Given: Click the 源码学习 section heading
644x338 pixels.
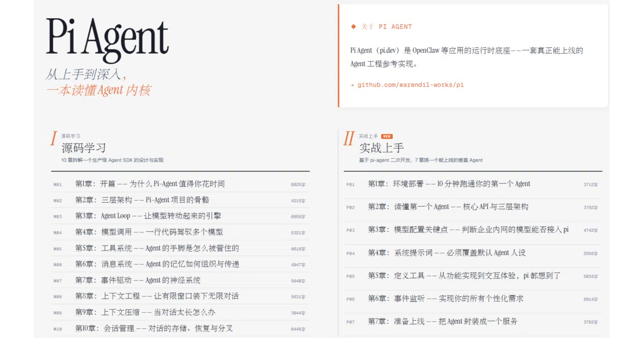Looking at the screenshot, I should pyautogui.click(x=84, y=148).
